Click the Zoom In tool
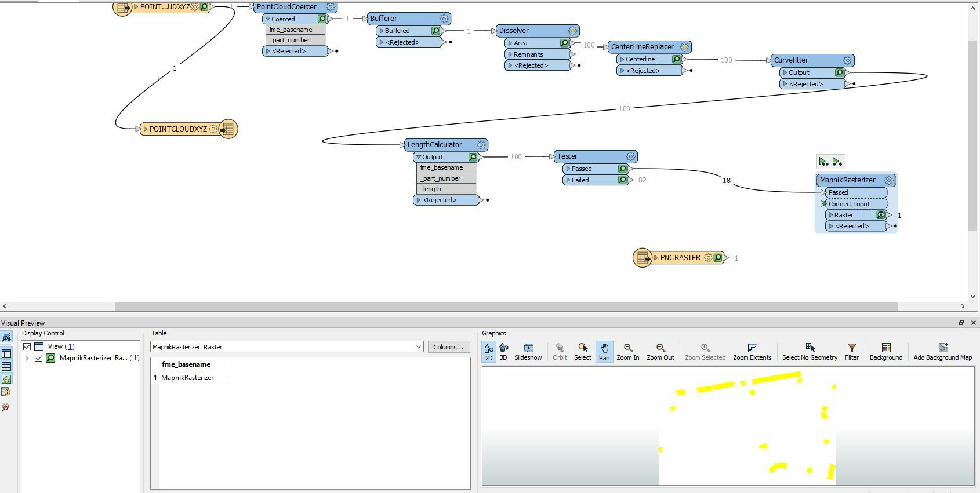The height and width of the screenshot is (493, 980). pos(628,351)
